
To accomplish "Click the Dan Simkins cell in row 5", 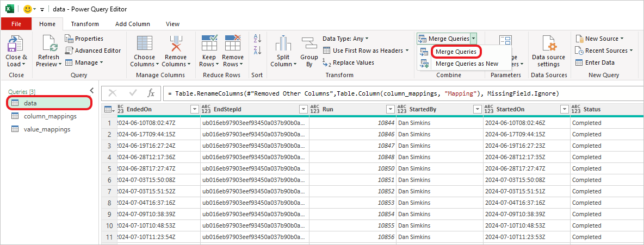I will tap(439, 168).
